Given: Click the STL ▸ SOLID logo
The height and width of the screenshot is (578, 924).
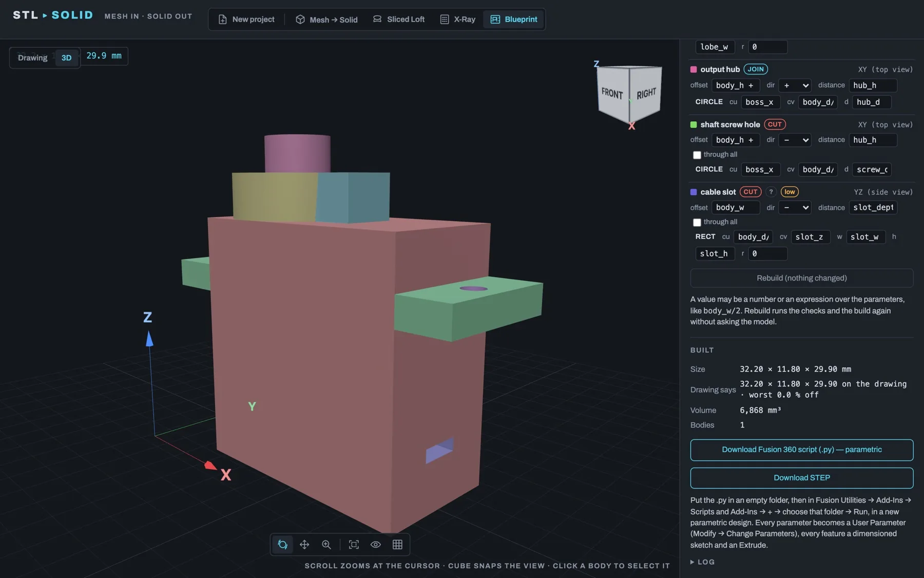Looking at the screenshot, I should (x=53, y=15).
